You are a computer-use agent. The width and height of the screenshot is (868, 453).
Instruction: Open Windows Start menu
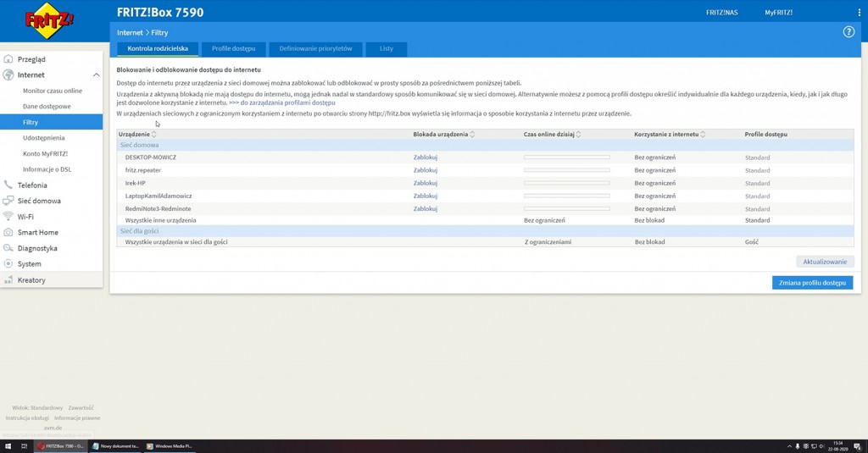coord(8,445)
